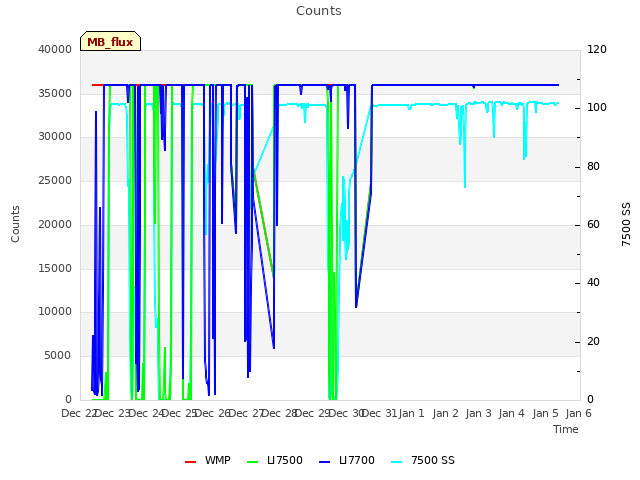Click the LI7500 legend entry

275,460
